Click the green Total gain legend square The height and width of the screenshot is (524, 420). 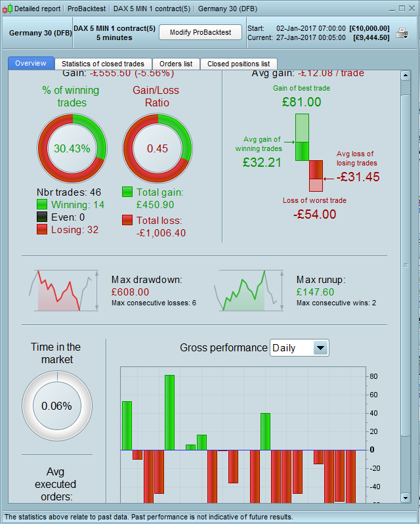click(x=127, y=192)
